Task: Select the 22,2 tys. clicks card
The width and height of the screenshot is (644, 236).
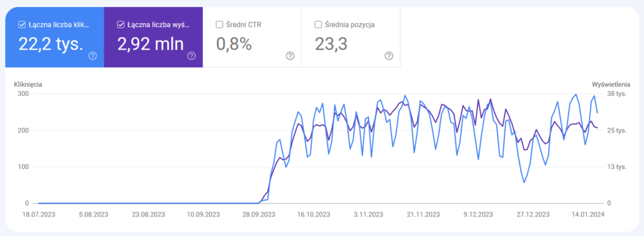Action: (55, 37)
